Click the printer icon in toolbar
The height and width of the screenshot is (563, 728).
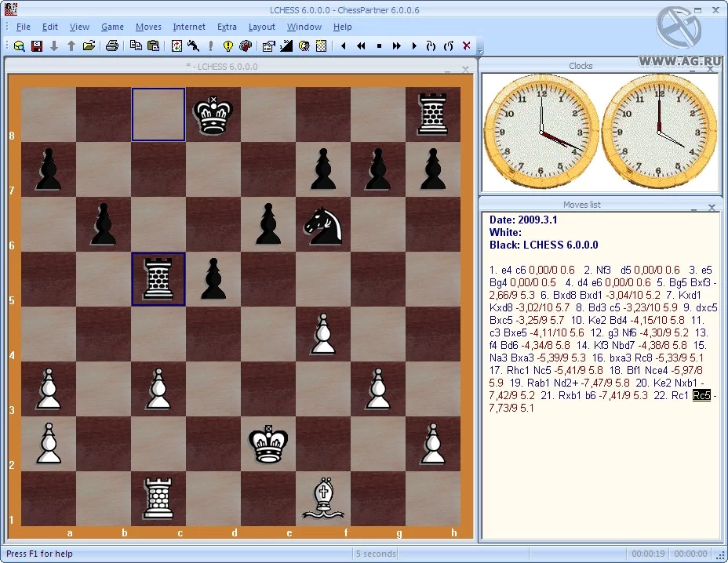112,46
